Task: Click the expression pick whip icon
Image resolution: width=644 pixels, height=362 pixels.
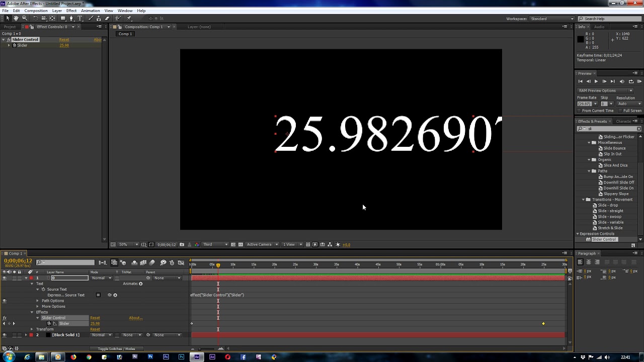Action: click(x=110, y=295)
